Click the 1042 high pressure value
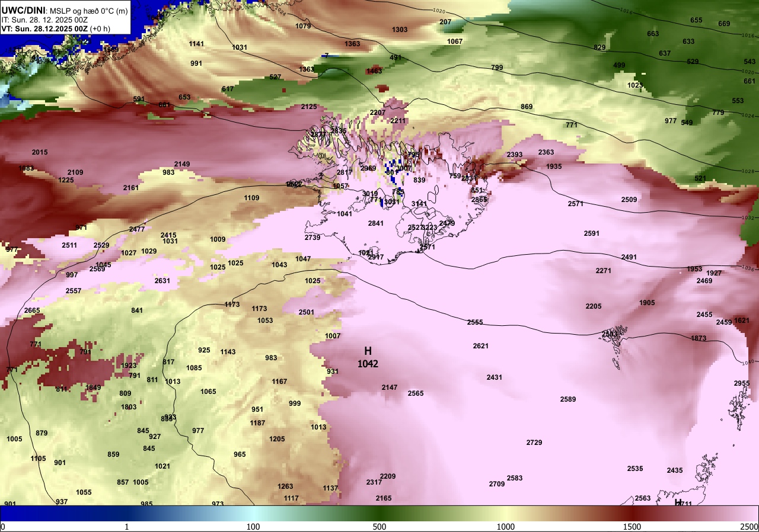Screen dimensions: 759x532 click(x=368, y=364)
